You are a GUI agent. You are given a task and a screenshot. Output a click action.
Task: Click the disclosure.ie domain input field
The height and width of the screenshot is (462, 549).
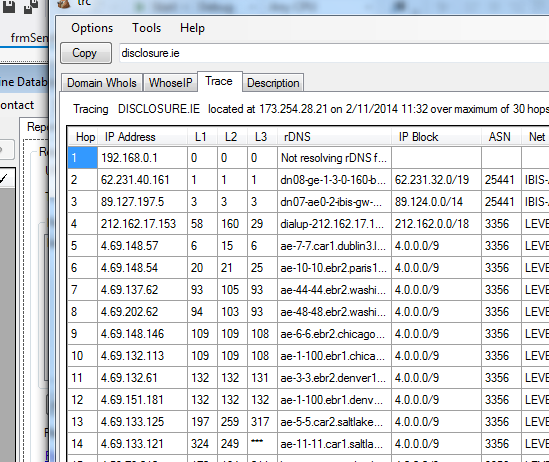tap(334, 53)
